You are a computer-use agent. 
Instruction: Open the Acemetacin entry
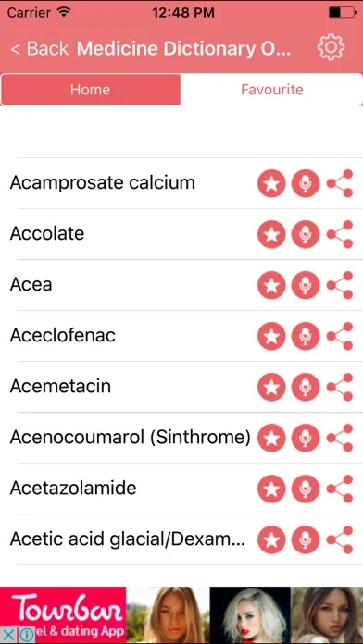coord(60,387)
